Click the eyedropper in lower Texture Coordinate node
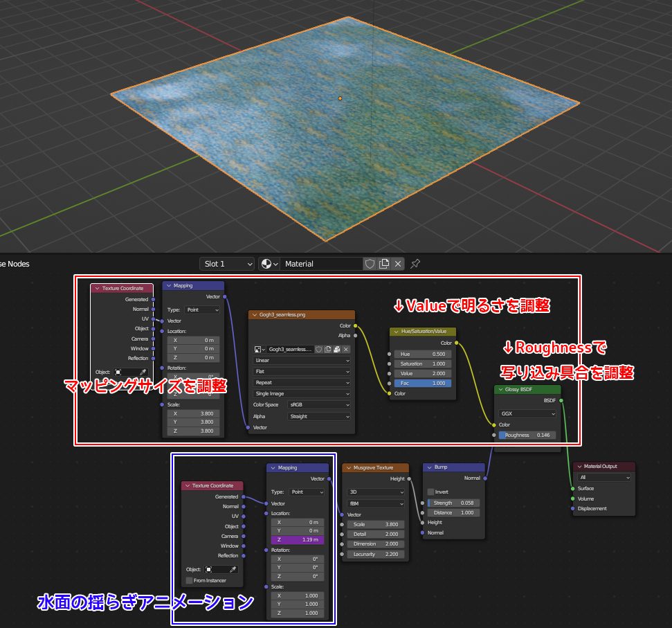 pos(233,569)
